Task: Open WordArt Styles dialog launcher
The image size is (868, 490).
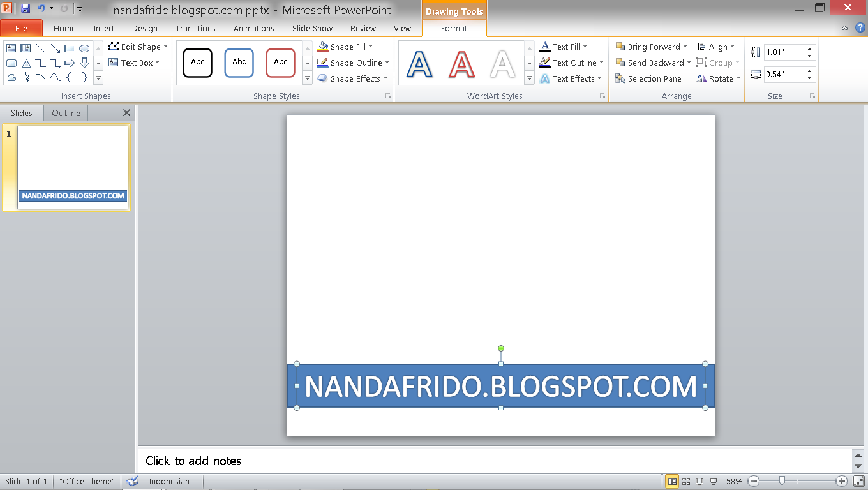Action: pyautogui.click(x=602, y=96)
